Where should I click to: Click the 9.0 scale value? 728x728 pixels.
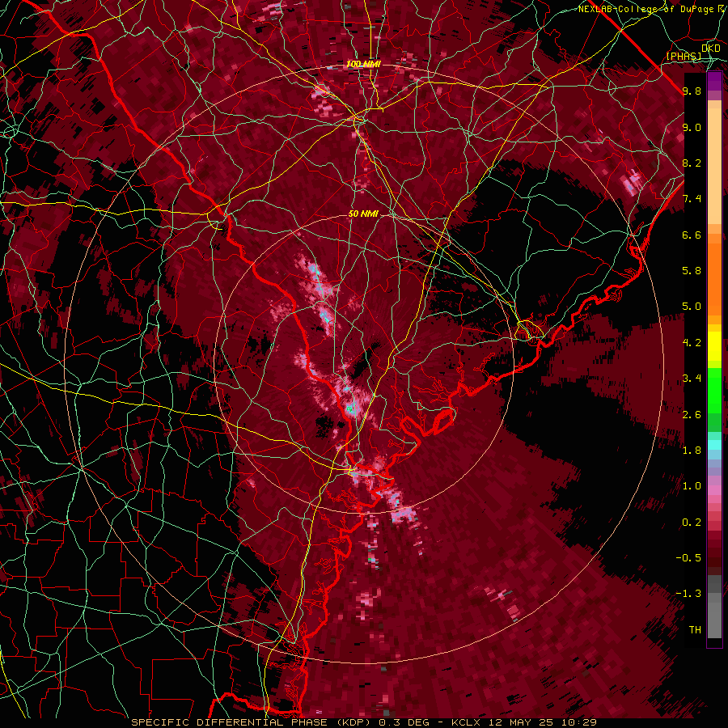click(692, 127)
